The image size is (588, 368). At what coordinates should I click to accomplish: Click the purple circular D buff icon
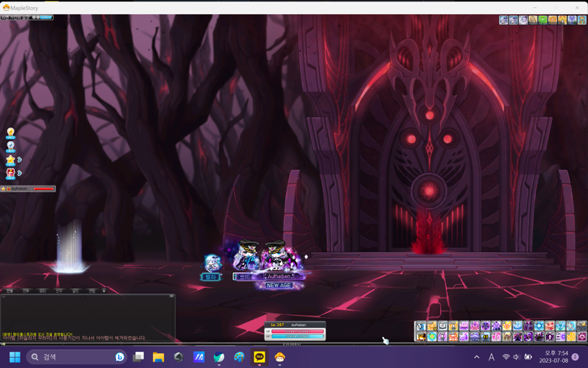pos(523,20)
